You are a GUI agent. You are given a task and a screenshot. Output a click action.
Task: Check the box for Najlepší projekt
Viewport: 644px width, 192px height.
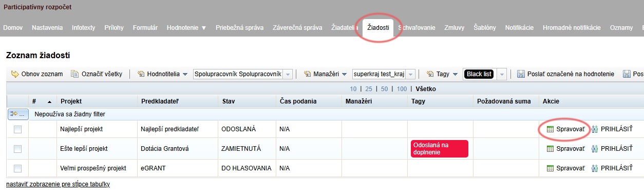(17, 129)
